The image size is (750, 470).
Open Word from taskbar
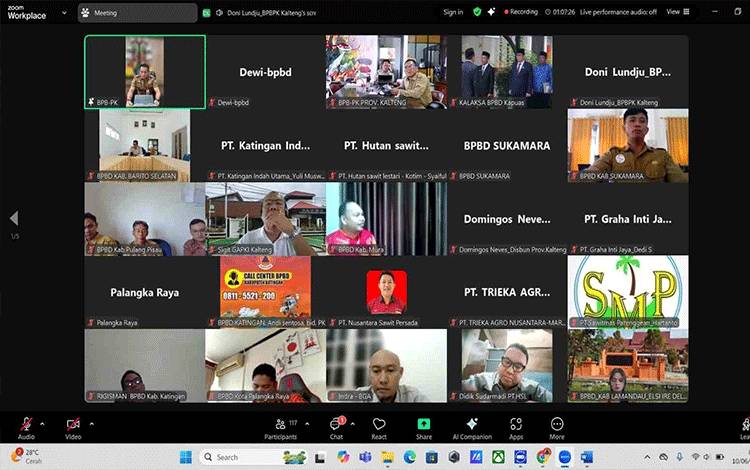point(587,457)
